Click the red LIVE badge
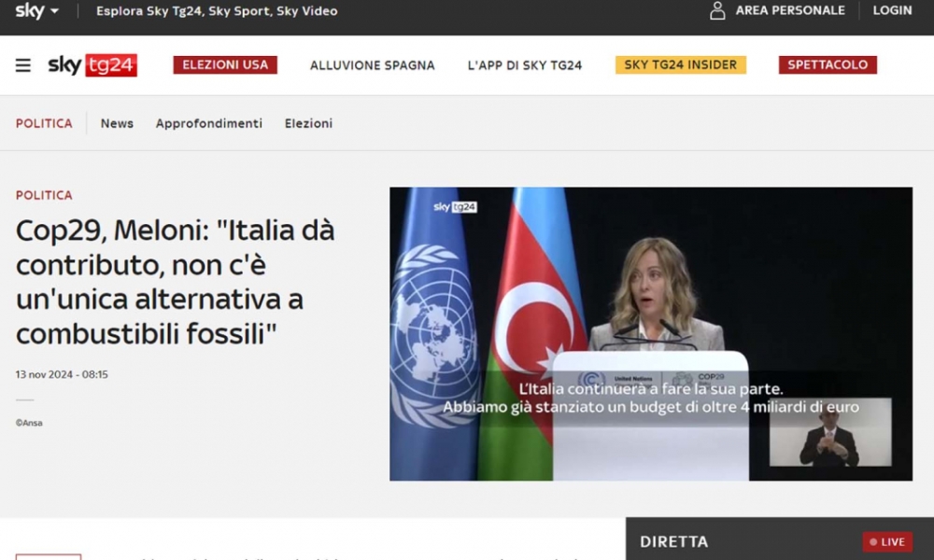 click(886, 541)
